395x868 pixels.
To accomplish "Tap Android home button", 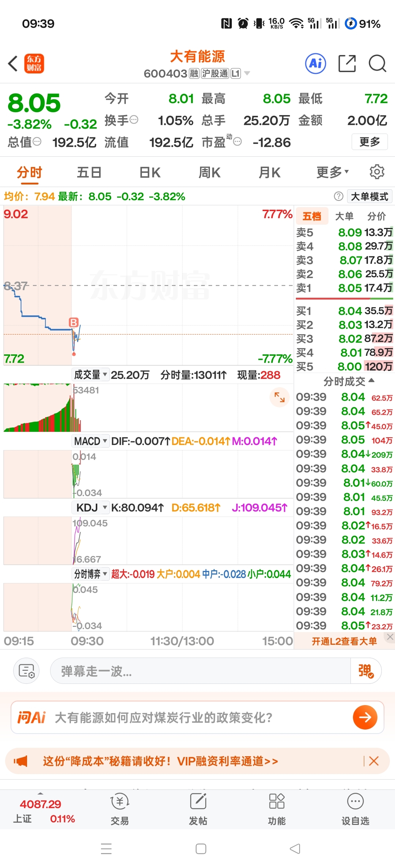I will pos(201,848).
